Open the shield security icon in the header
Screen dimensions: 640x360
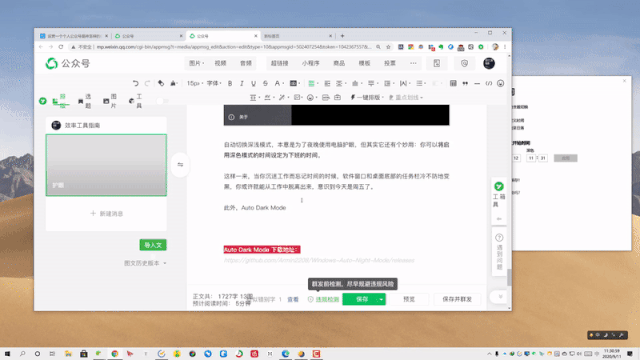click(x=464, y=63)
